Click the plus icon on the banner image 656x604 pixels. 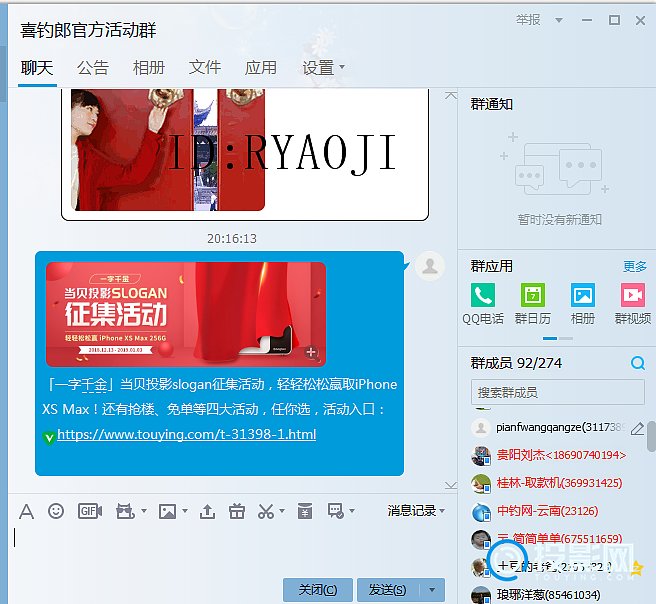pos(311,352)
